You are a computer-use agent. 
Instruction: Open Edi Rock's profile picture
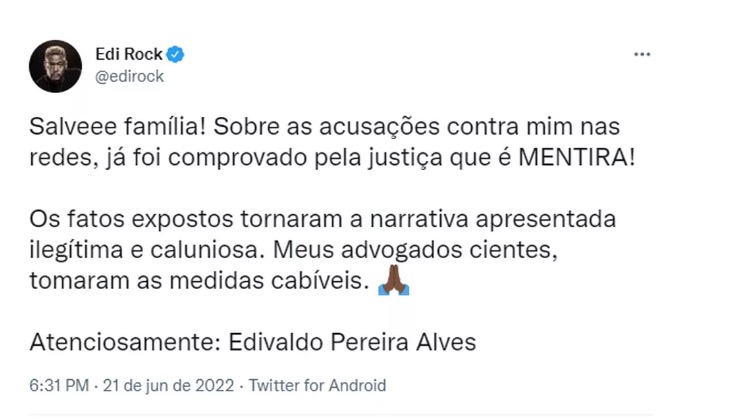[53, 64]
